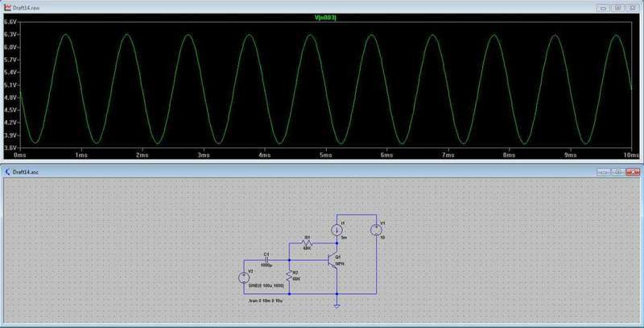Minimize the Draft14.asc schematic window
This screenshot has width=644, height=328.
point(603,172)
